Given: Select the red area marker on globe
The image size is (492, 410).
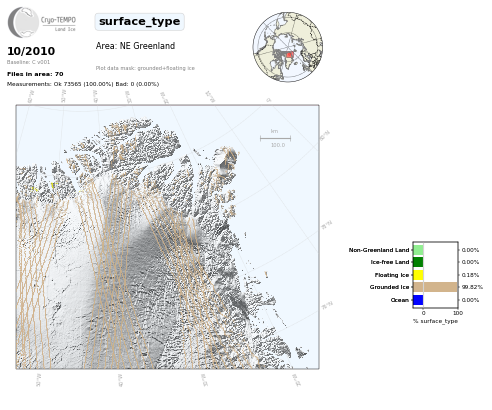Looking at the screenshot, I should [x=289, y=55].
